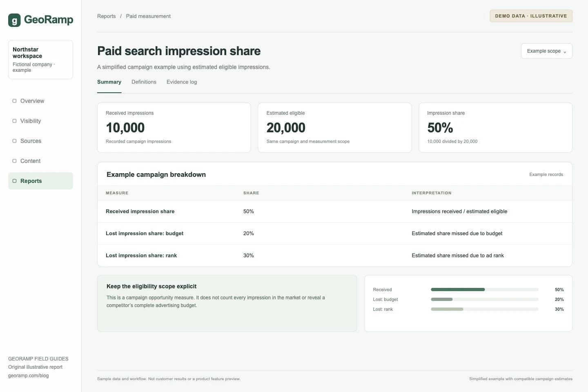Click the "50%" impression share headline value
The height and width of the screenshot is (392, 588).
point(440,128)
